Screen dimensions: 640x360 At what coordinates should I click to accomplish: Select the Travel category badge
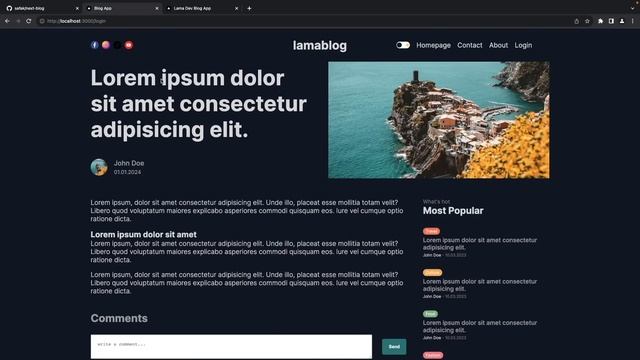(431, 231)
